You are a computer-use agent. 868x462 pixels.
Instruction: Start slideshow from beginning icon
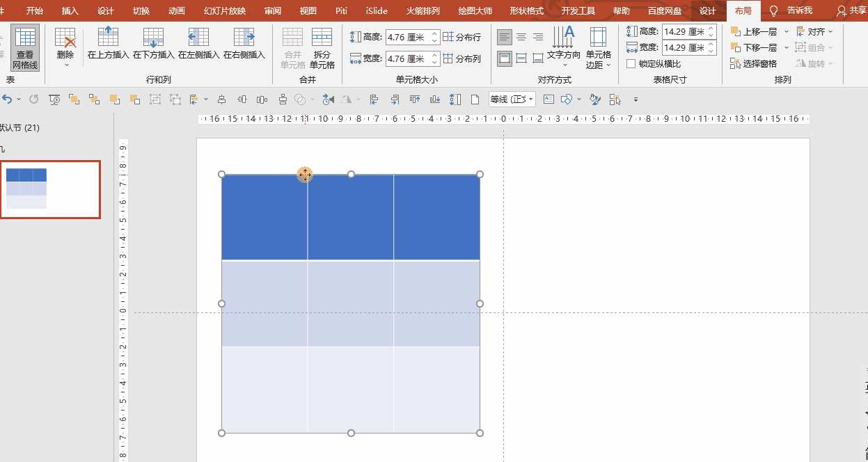point(54,99)
